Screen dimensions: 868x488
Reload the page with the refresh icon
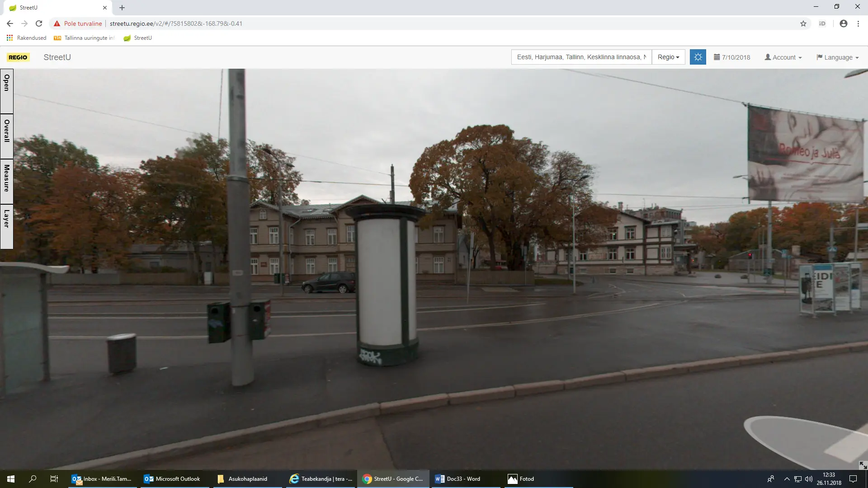coord(39,23)
